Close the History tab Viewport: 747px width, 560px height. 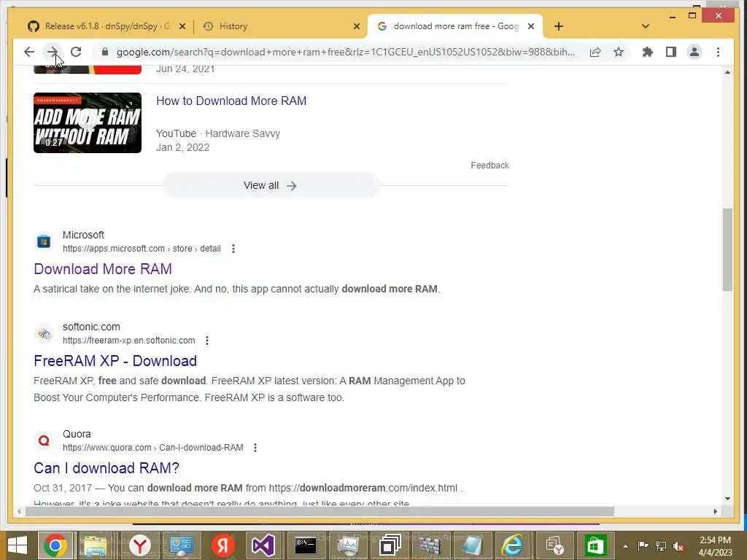[x=356, y=26]
